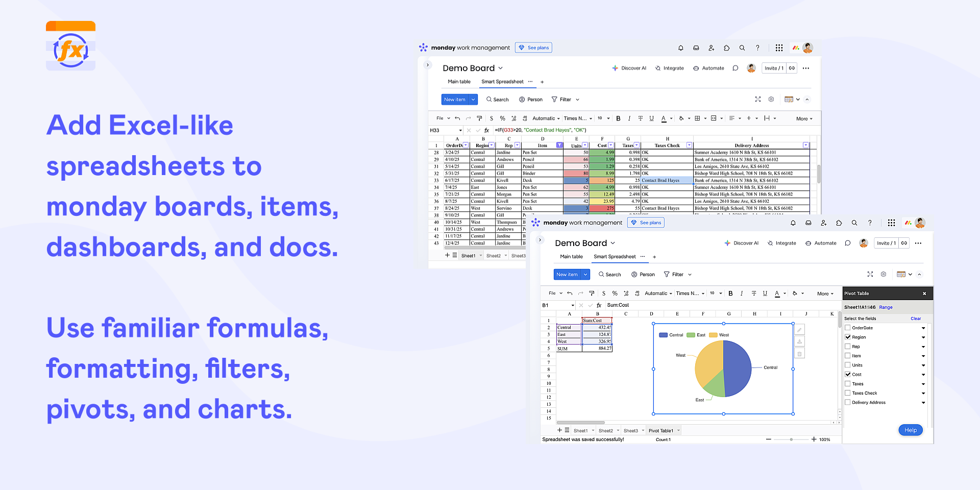Viewport: 980px width, 490px height.
Task: Click invite members icon in Pivot Table window
Action: (823, 223)
